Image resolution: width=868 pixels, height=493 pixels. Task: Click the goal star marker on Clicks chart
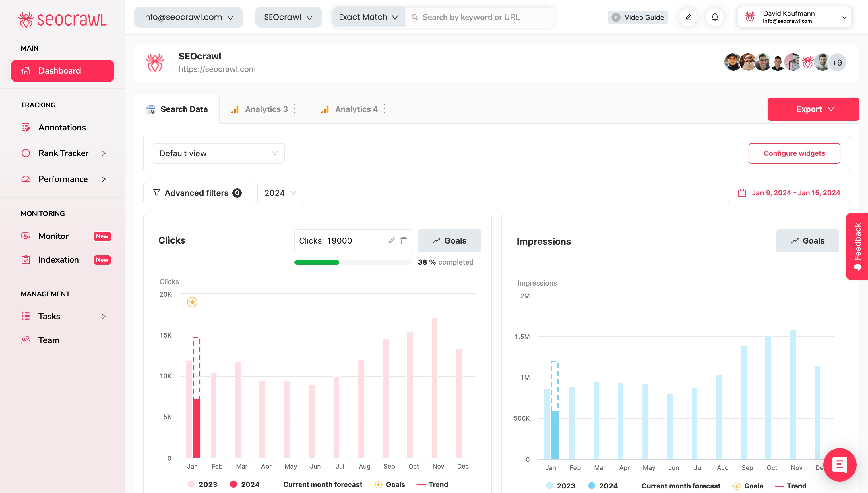pyautogui.click(x=192, y=302)
